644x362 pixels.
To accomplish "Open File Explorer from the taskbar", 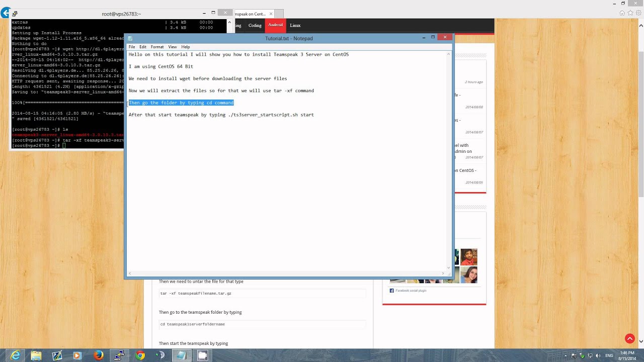I will point(36,355).
